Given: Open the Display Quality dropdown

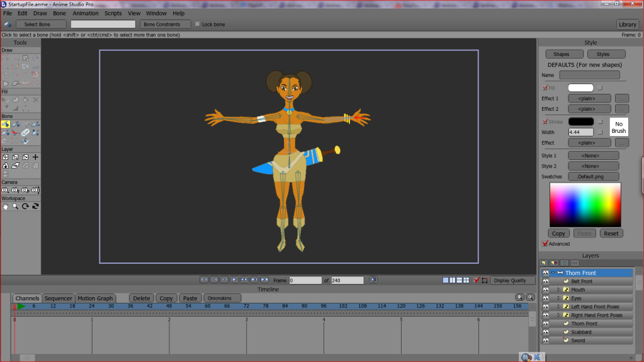Looking at the screenshot, I should click(513, 280).
